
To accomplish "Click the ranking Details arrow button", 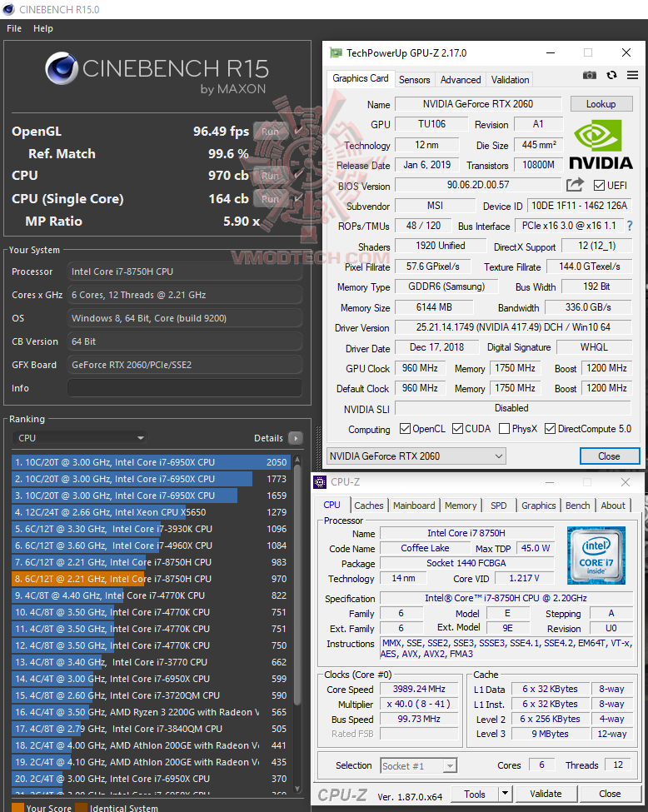I will click(x=295, y=438).
